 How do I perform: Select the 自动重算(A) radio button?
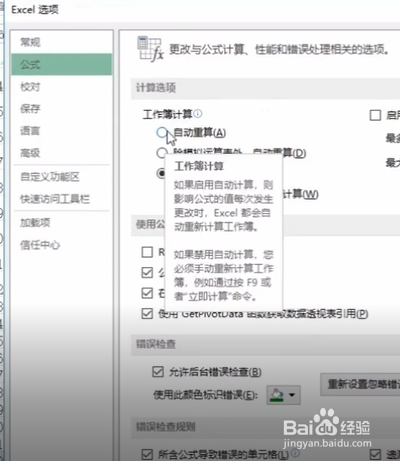162,132
